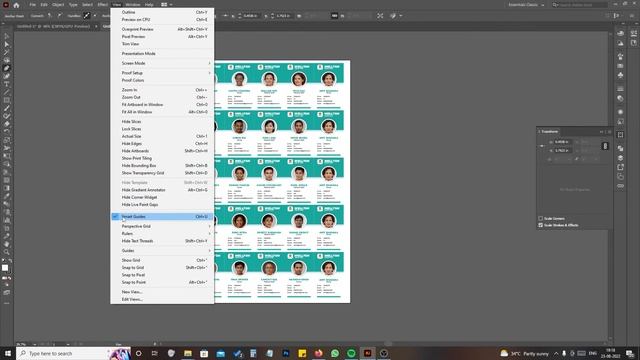The width and height of the screenshot is (640, 360).
Task: Open the Help menu
Action: click(x=149, y=4)
